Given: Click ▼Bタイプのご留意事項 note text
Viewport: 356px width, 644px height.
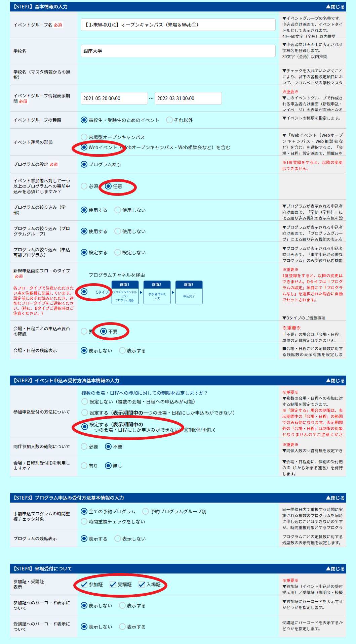Looking at the screenshot, I should [x=304, y=318].
